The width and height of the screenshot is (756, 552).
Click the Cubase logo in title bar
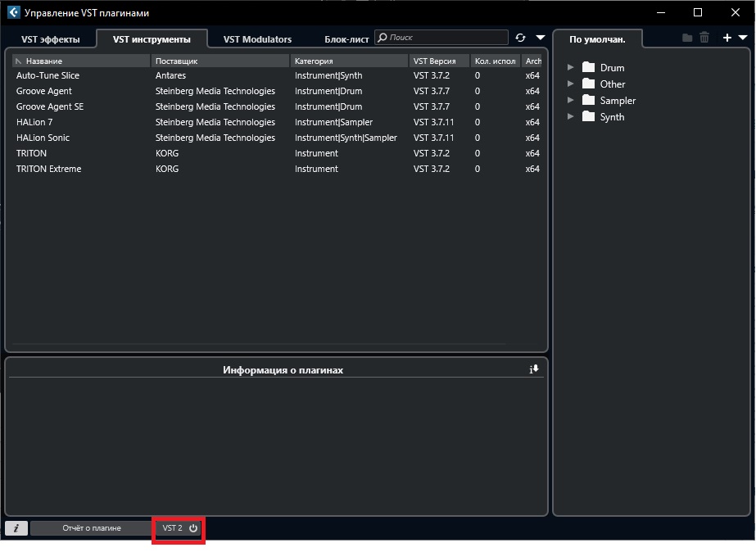[13, 12]
